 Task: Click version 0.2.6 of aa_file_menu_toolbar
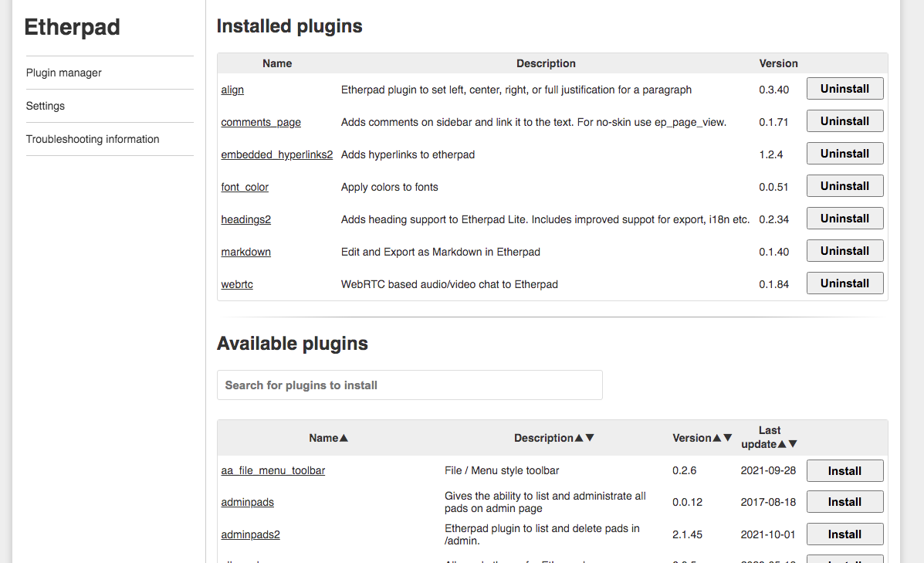(684, 470)
